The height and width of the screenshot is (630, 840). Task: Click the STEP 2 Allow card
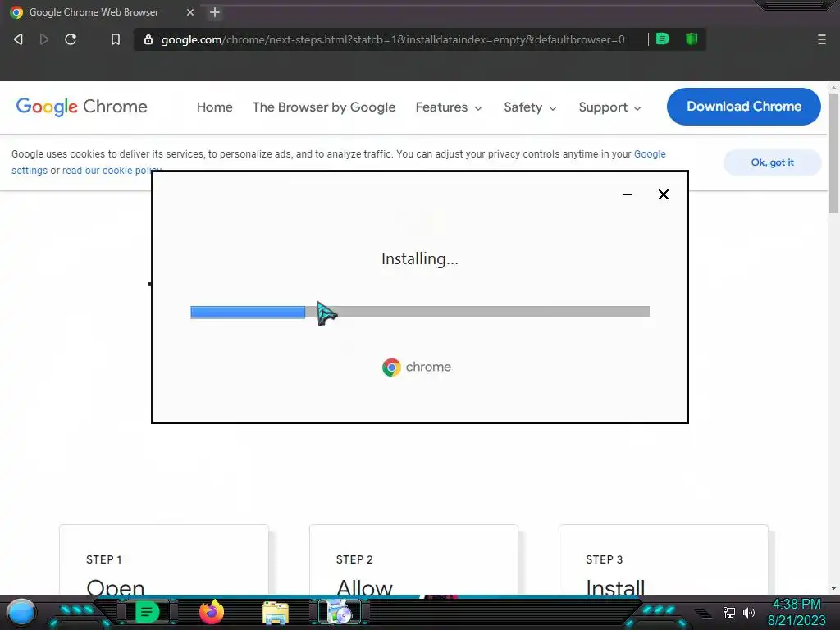[x=413, y=559]
